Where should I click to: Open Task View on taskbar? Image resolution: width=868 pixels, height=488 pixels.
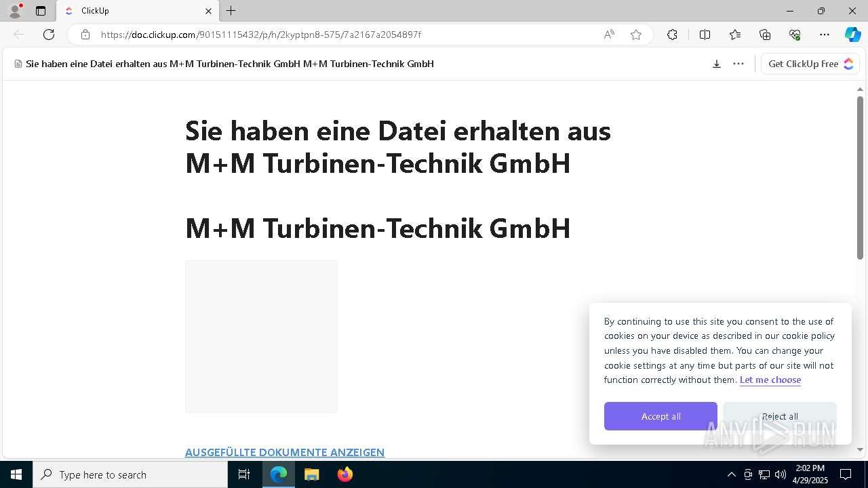[244, 474]
